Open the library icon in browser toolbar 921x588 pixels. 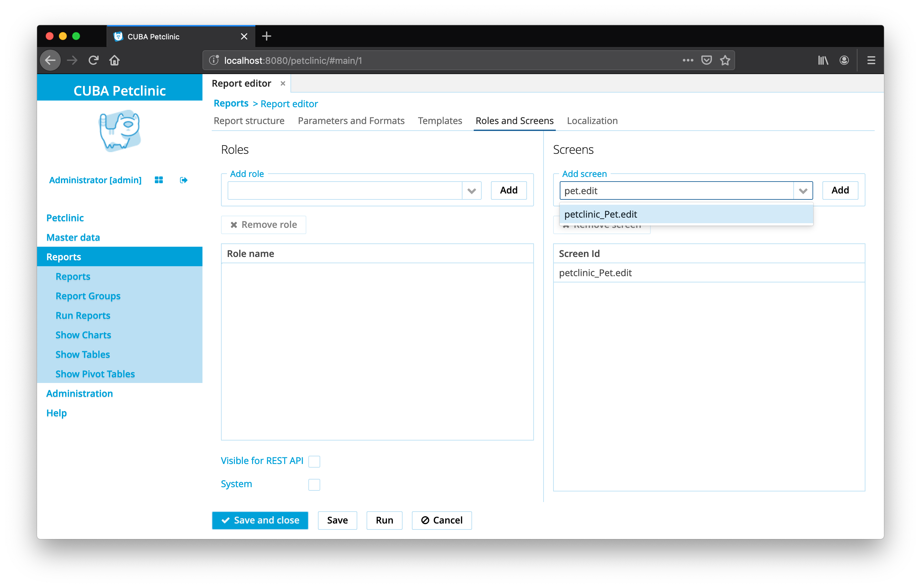[x=823, y=61]
